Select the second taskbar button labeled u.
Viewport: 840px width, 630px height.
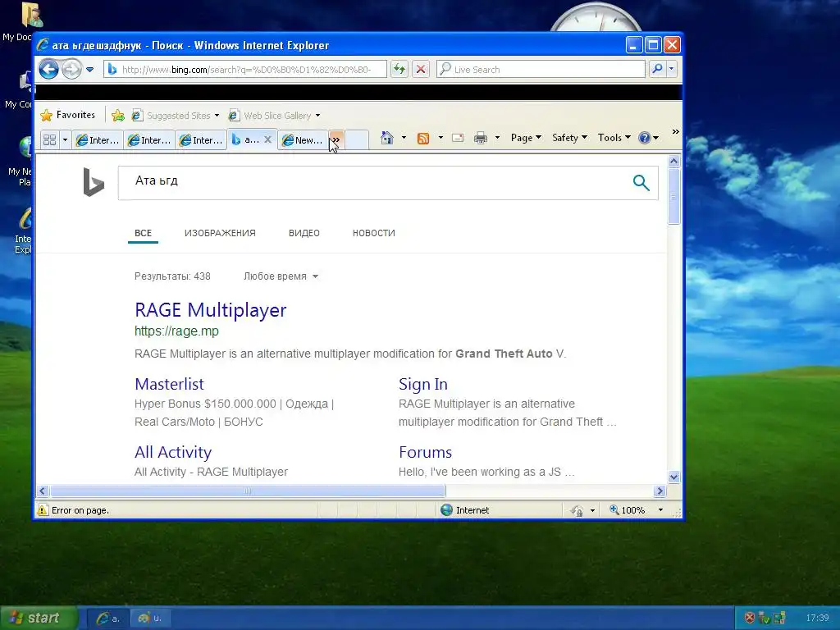point(150,619)
